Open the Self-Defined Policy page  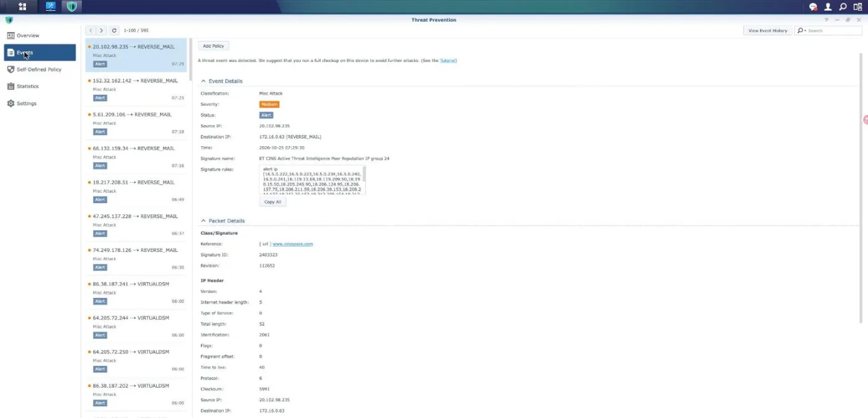40,69
